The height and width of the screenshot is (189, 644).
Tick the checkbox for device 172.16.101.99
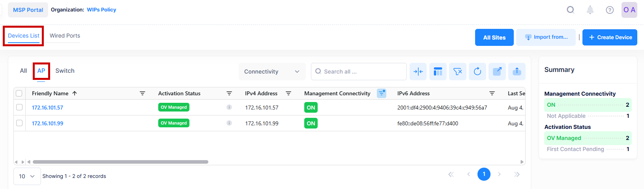coord(19,123)
